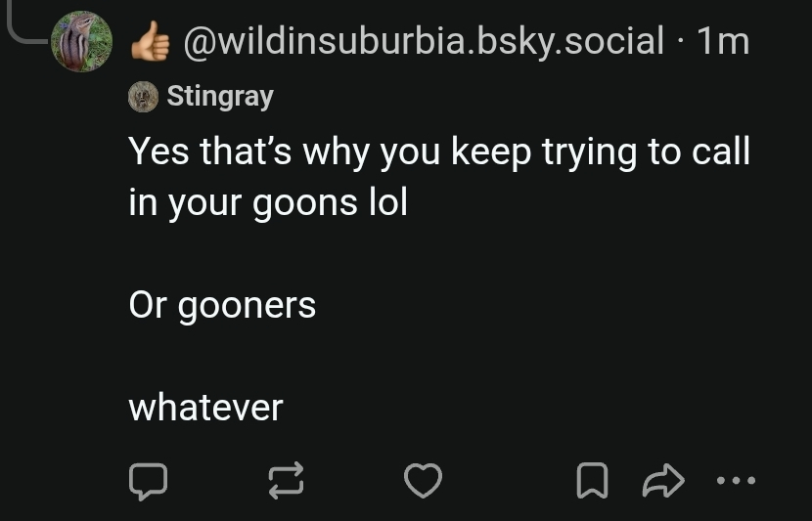Click the thumbs-up emoji display name
The width and height of the screenshot is (812, 521).
148,41
